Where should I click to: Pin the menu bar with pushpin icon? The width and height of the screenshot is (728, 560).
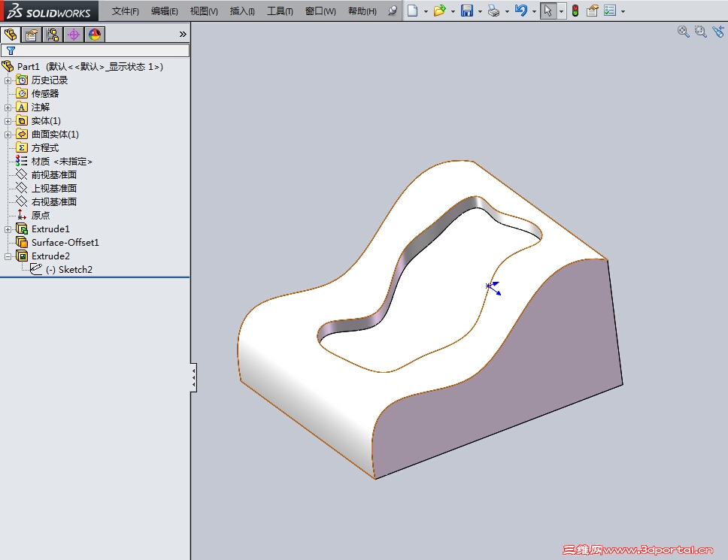pyautogui.click(x=393, y=11)
